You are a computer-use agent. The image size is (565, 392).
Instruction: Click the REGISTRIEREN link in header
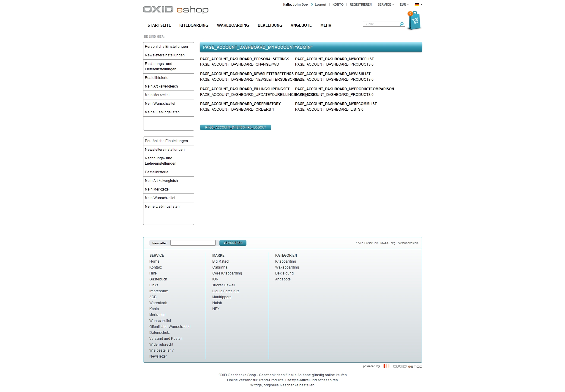pos(360,4)
